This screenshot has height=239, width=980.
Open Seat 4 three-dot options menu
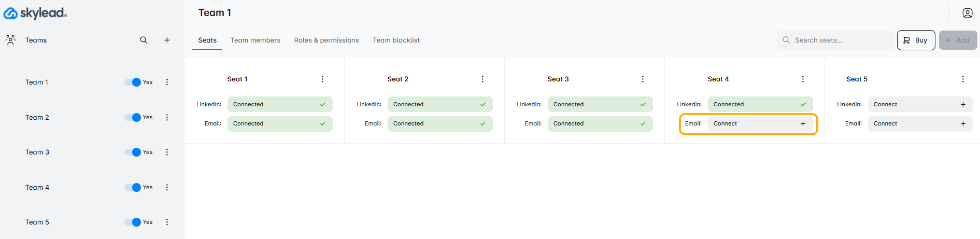[x=803, y=79]
